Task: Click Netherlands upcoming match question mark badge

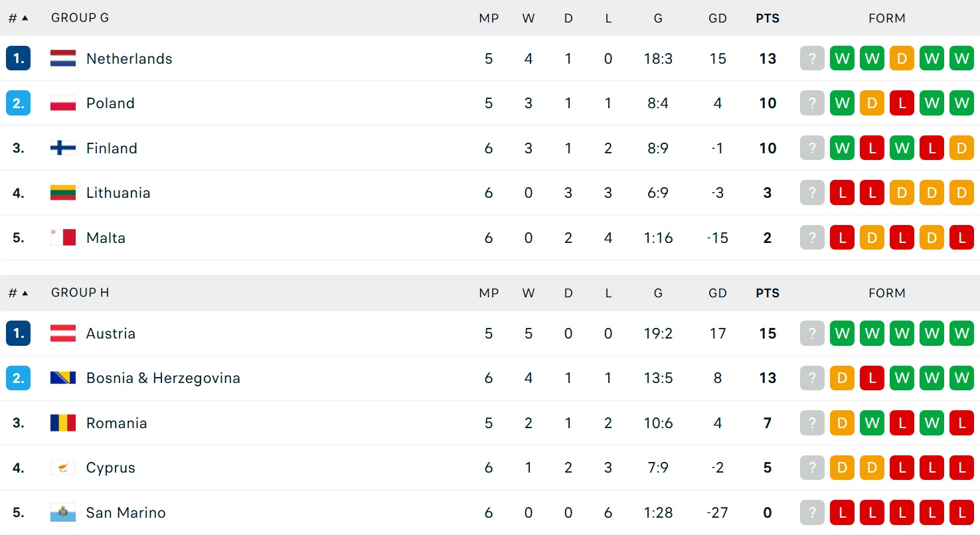Action: coord(812,58)
